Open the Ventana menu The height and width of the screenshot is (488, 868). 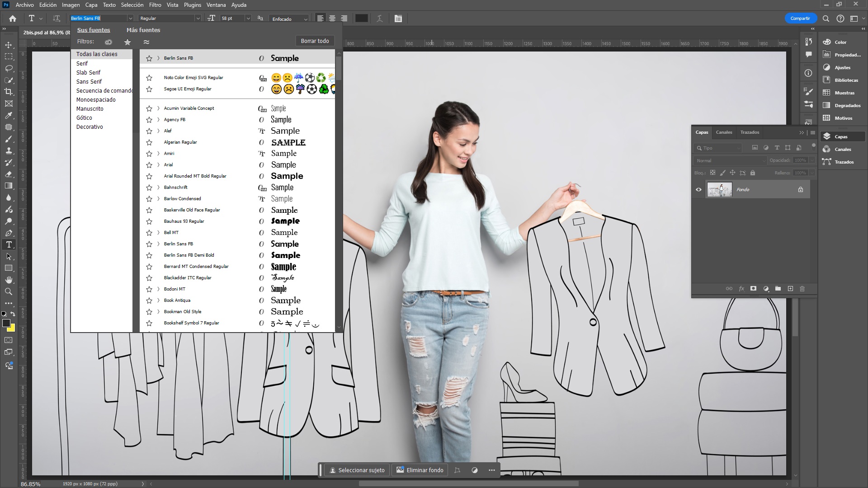click(215, 5)
